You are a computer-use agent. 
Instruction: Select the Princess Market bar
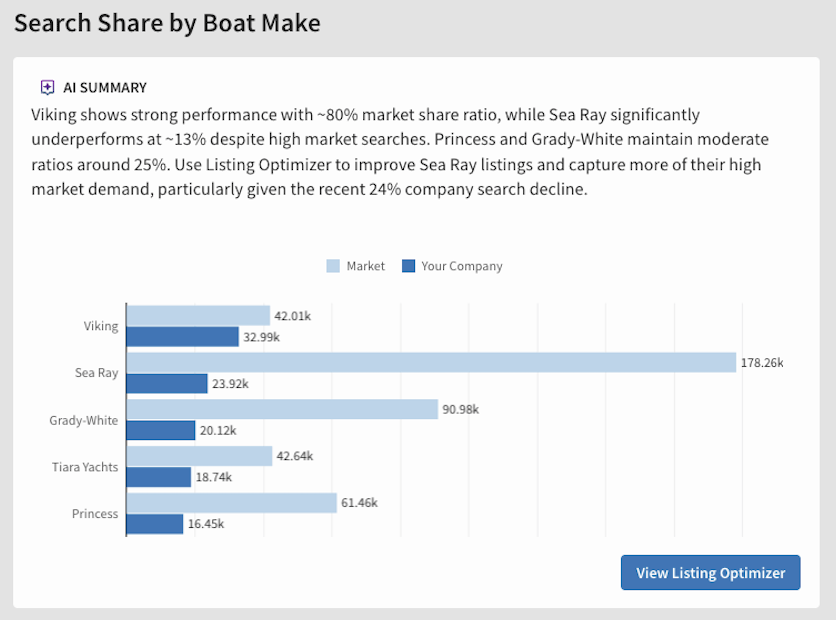point(231,502)
